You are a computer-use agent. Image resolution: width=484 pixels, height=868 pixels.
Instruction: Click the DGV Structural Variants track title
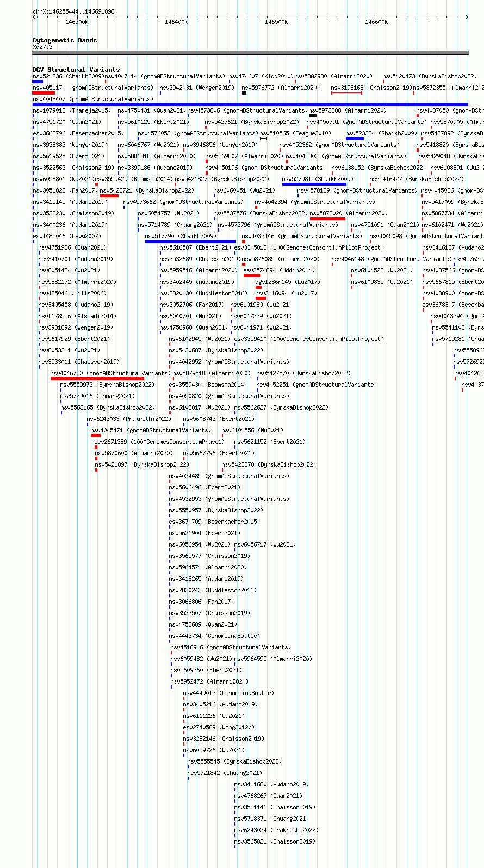tap(76, 70)
